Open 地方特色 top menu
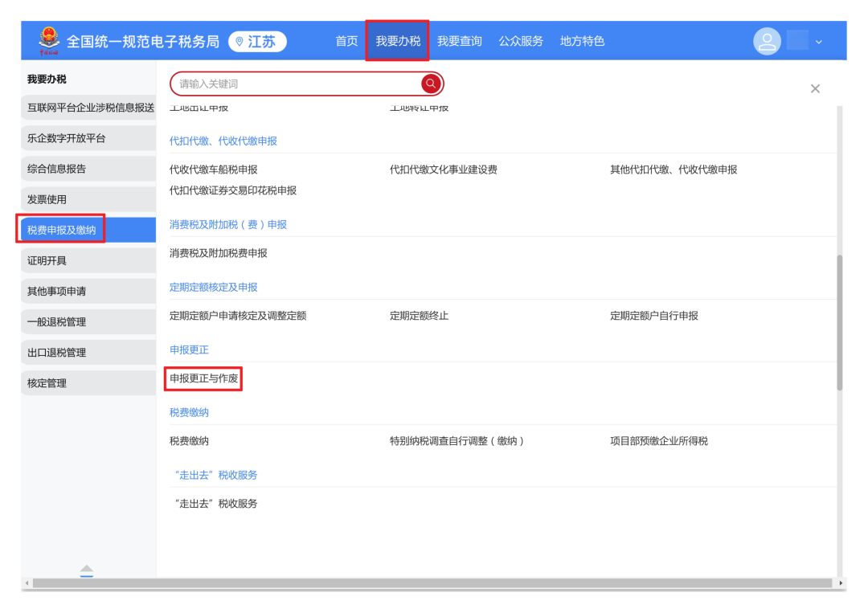 (x=582, y=41)
